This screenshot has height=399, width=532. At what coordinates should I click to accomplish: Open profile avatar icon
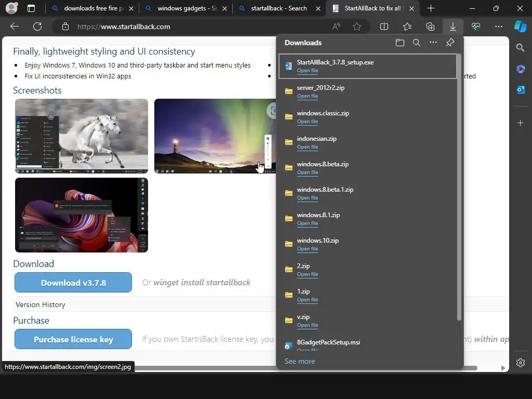coord(11,8)
